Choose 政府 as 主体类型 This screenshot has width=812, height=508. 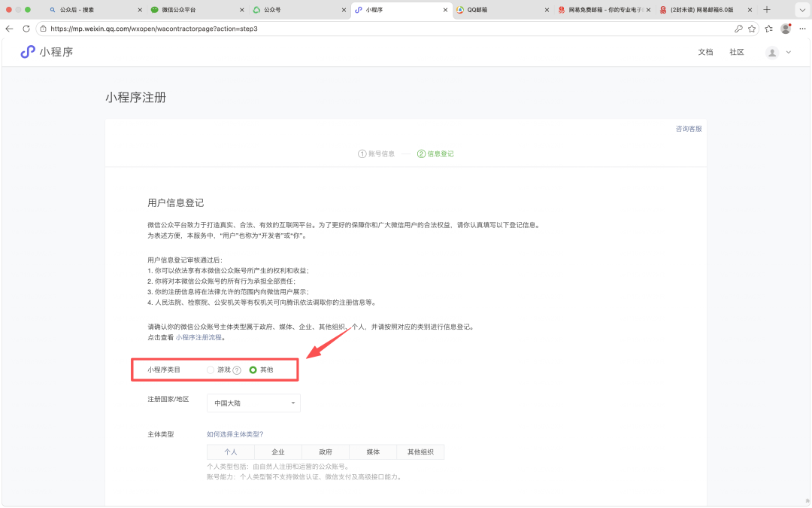point(326,452)
